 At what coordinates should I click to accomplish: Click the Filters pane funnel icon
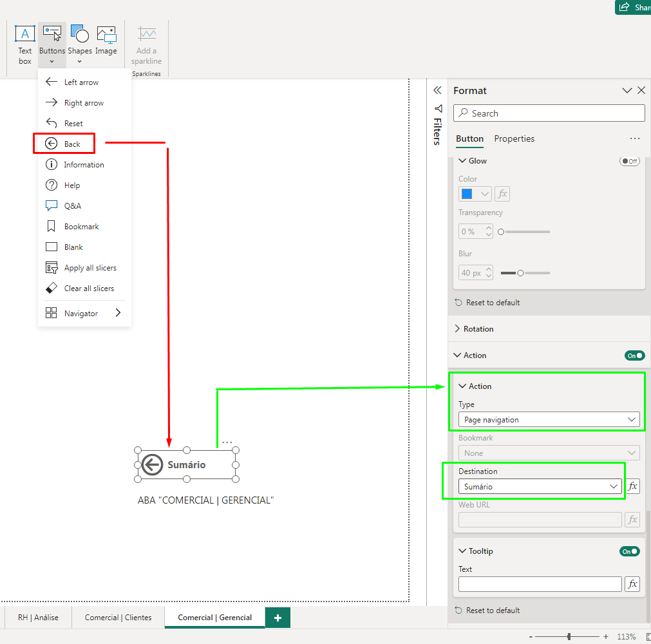tap(437, 108)
